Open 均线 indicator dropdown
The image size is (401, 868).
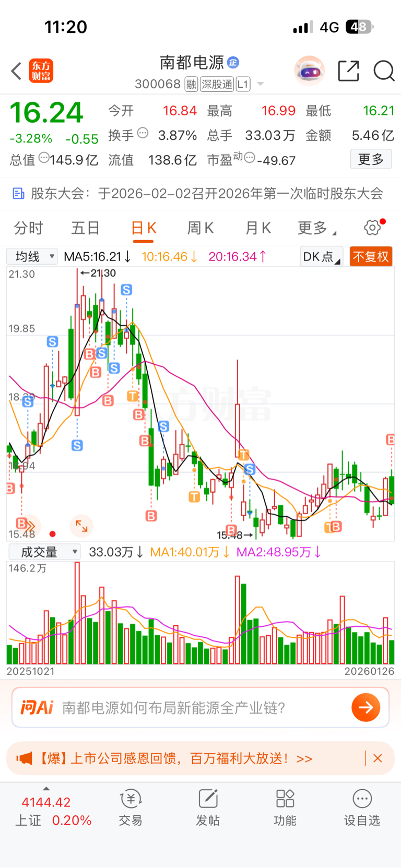pos(32,256)
